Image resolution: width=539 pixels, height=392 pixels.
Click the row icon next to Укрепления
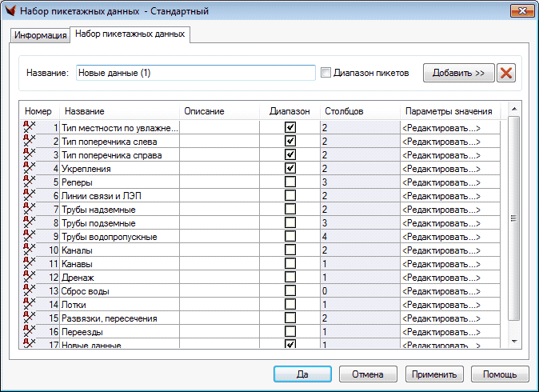(30, 168)
